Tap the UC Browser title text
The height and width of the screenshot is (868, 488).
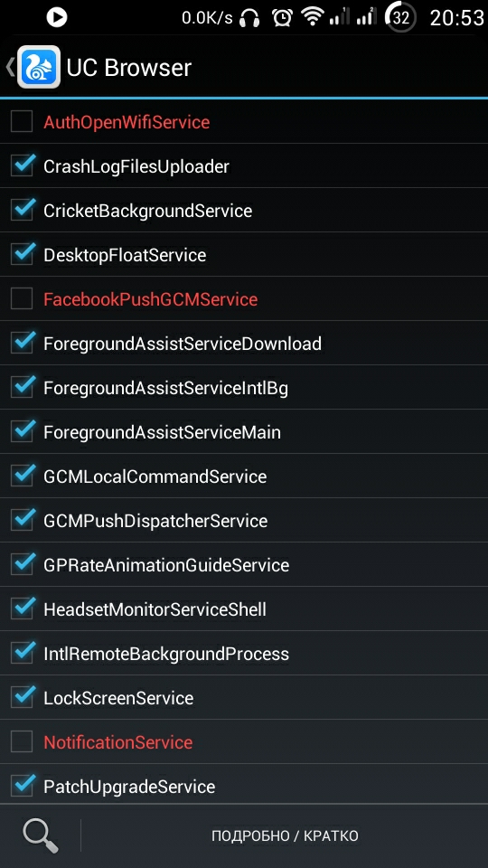click(129, 68)
